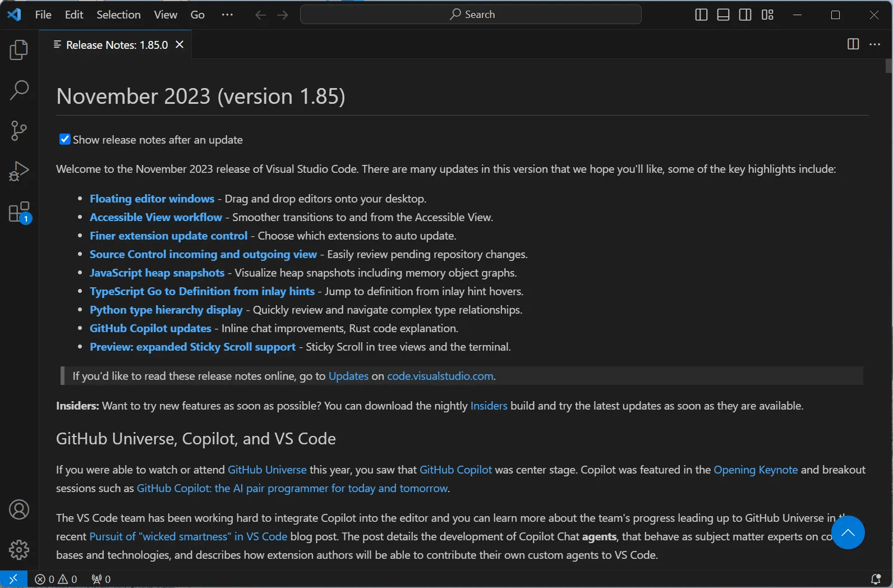Click the ports forwarded status item
Image resolution: width=893 pixels, height=588 pixels.
[x=101, y=579]
